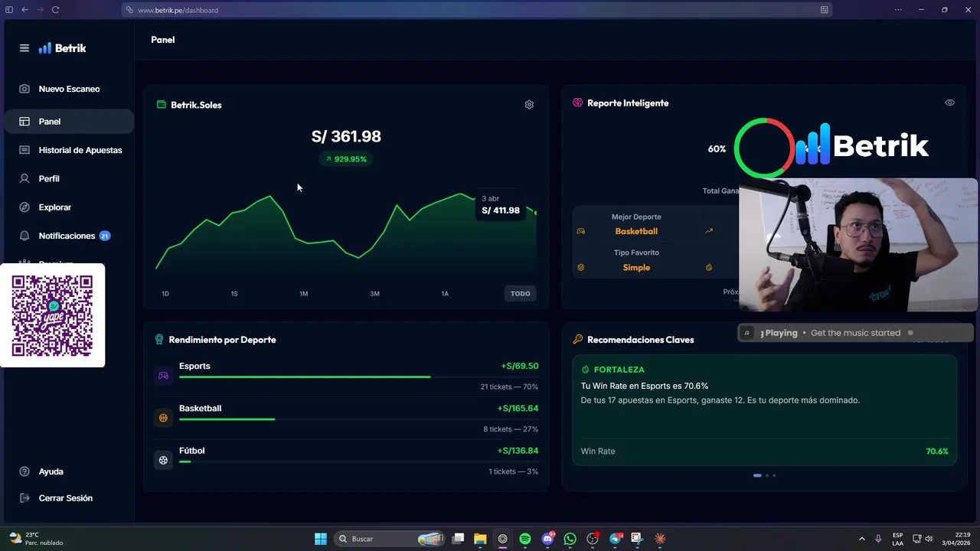Click the Notificaciones bell icon
This screenshot has width=980, height=551.
click(24, 236)
